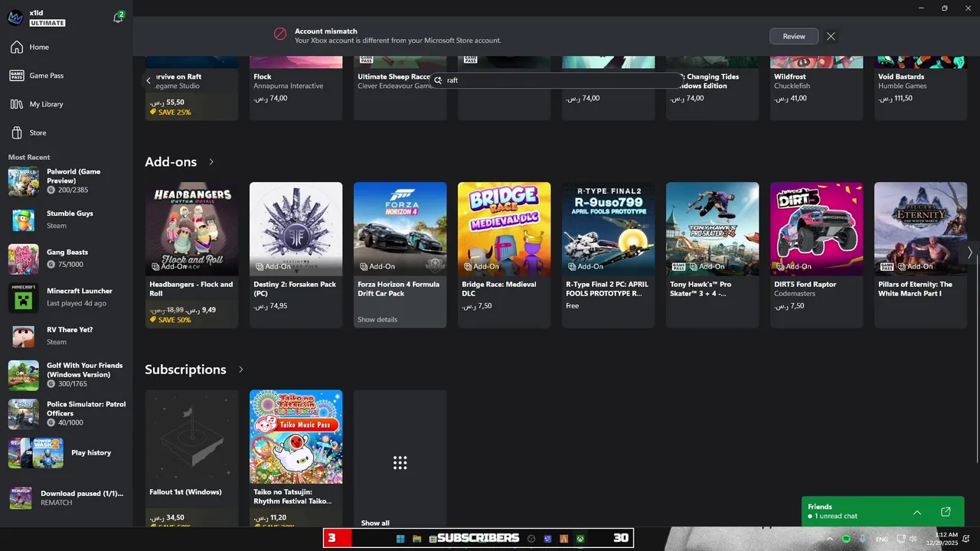980x551 pixels.
Task: Open Destiny 2: Forsaken Pack card
Action: 296,255
